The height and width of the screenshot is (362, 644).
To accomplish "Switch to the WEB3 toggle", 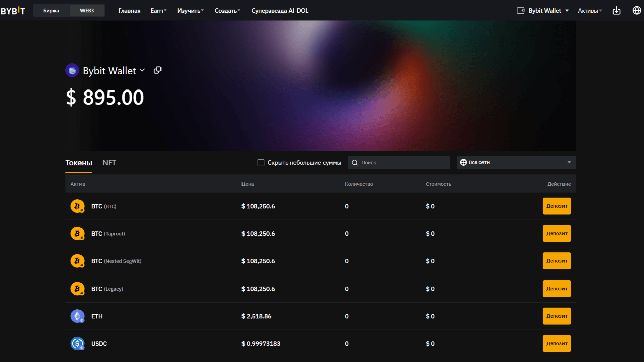I will (x=87, y=11).
